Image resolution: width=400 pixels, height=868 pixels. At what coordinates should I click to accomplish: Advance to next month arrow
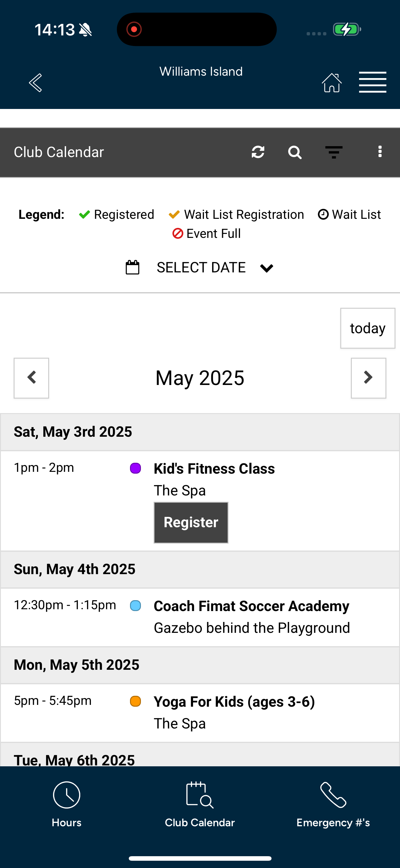pyautogui.click(x=368, y=378)
